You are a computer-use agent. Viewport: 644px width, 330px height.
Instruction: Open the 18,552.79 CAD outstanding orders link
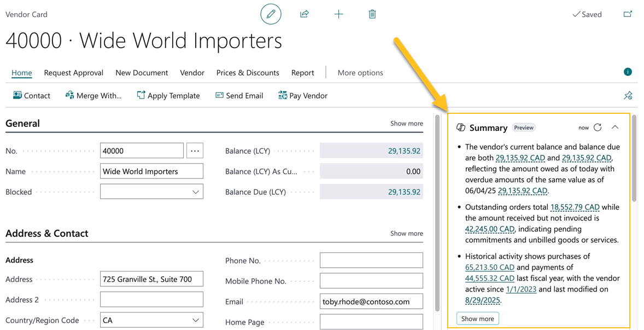(576, 207)
